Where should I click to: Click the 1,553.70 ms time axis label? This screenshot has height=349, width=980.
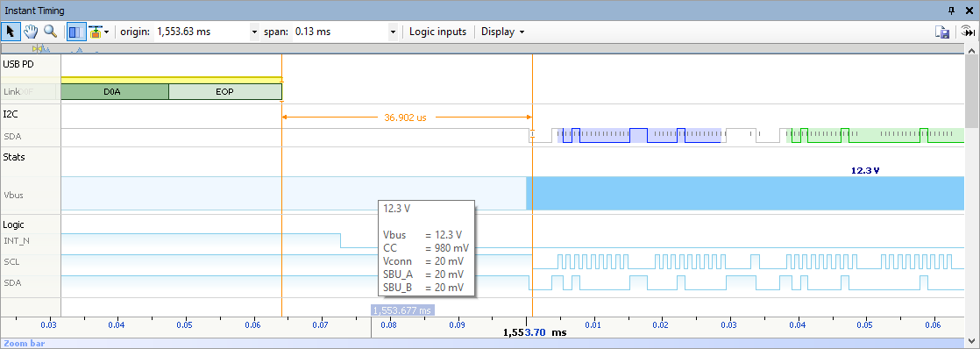point(535,332)
